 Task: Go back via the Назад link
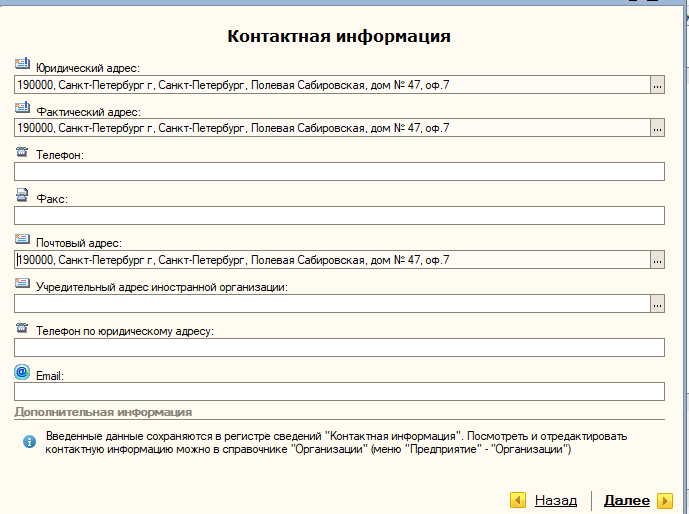(x=556, y=500)
